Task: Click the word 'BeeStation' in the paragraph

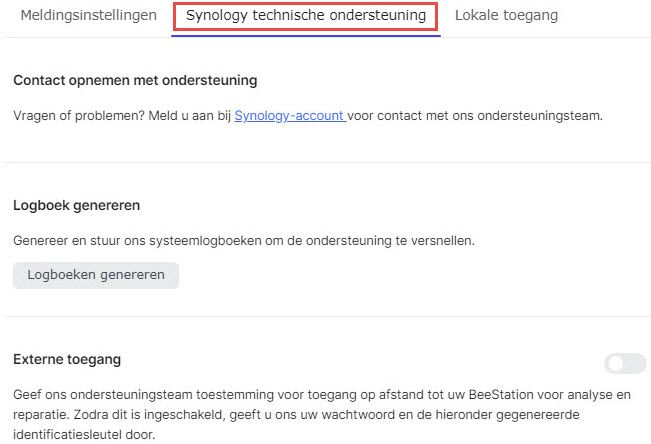Action: (x=510, y=395)
